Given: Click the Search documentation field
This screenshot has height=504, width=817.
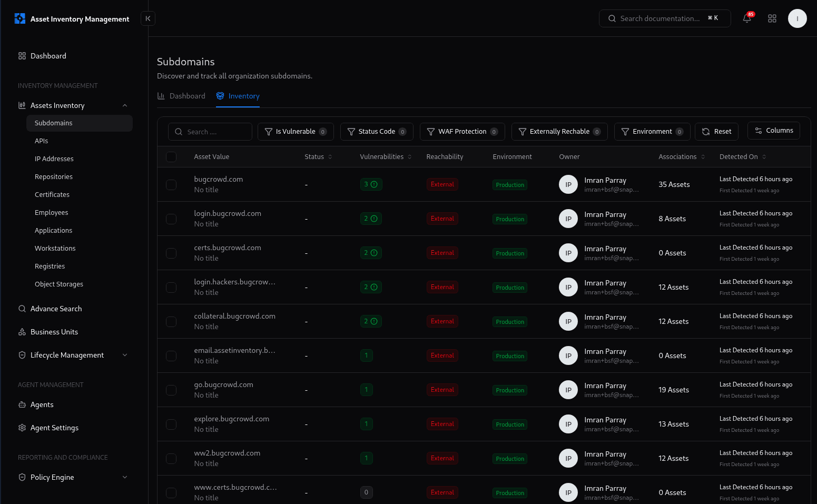Looking at the screenshot, I should [x=665, y=18].
